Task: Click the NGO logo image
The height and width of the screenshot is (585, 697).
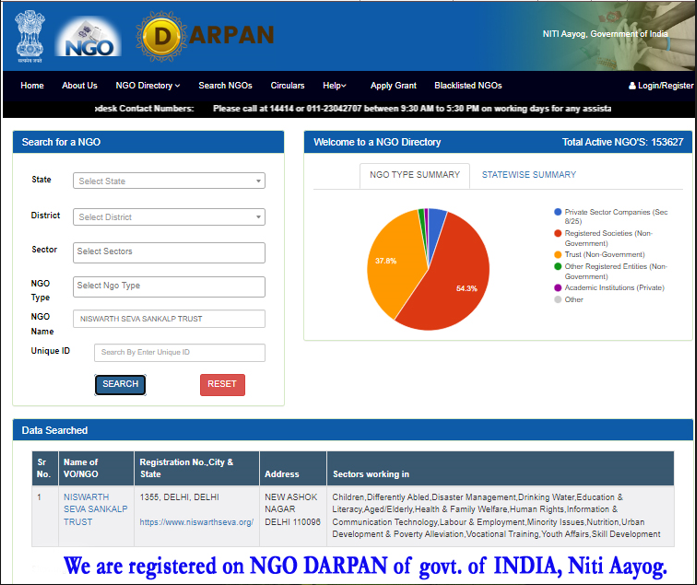Action: coord(88,37)
